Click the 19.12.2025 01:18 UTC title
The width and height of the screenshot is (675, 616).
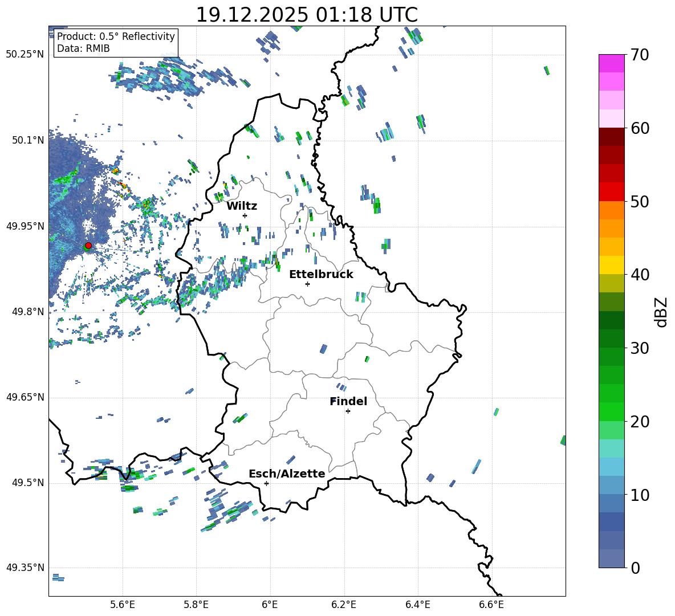coord(307,15)
